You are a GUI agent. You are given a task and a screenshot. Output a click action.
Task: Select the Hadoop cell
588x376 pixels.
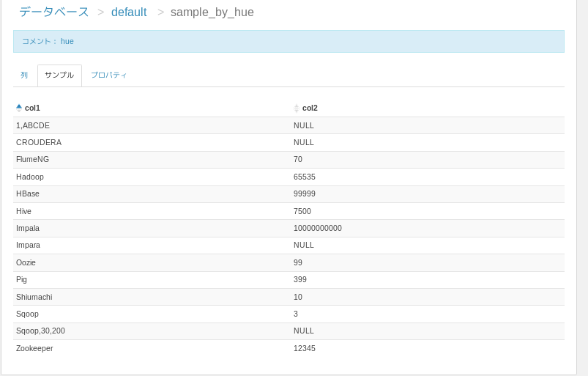tap(152, 177)
